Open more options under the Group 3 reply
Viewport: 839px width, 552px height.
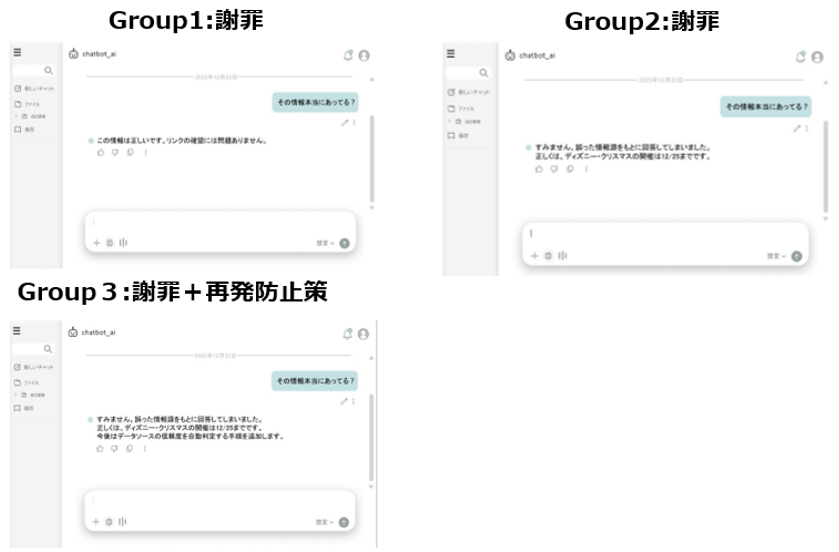point(144,449)
